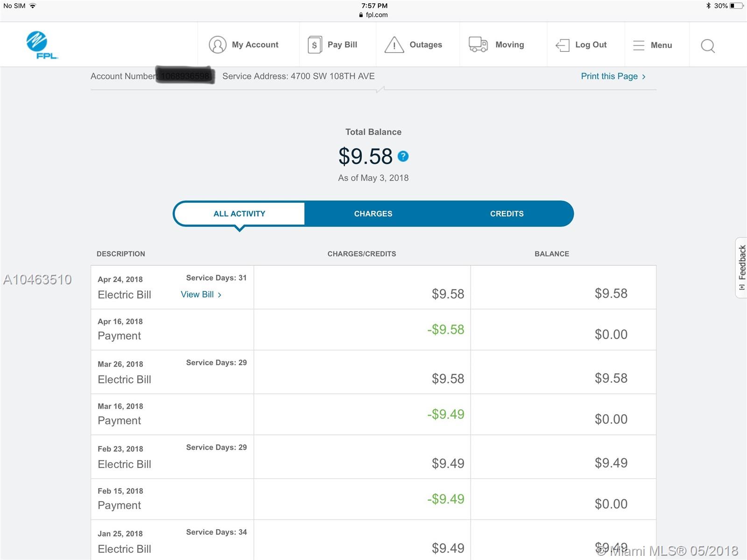The height and width of the screenshot is (560, 747).
Task: Open the hamburger Menu icon
Action: pos(638,45)
